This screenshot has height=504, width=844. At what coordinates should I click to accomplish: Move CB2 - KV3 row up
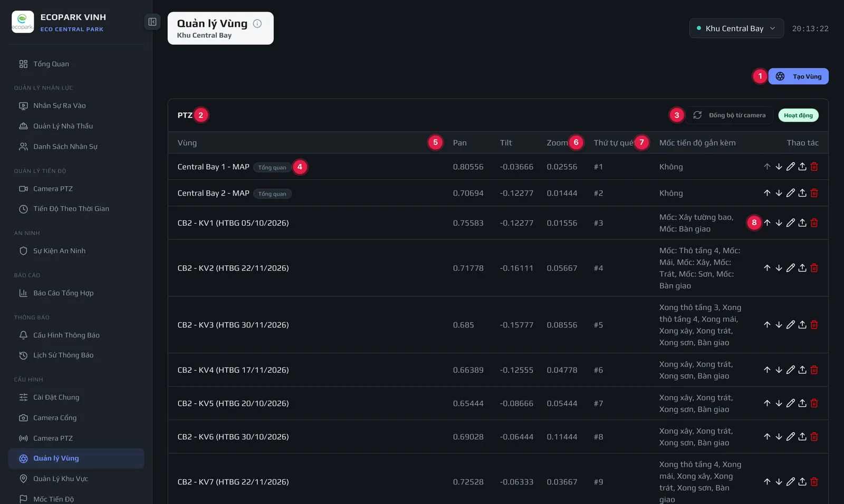767,325
